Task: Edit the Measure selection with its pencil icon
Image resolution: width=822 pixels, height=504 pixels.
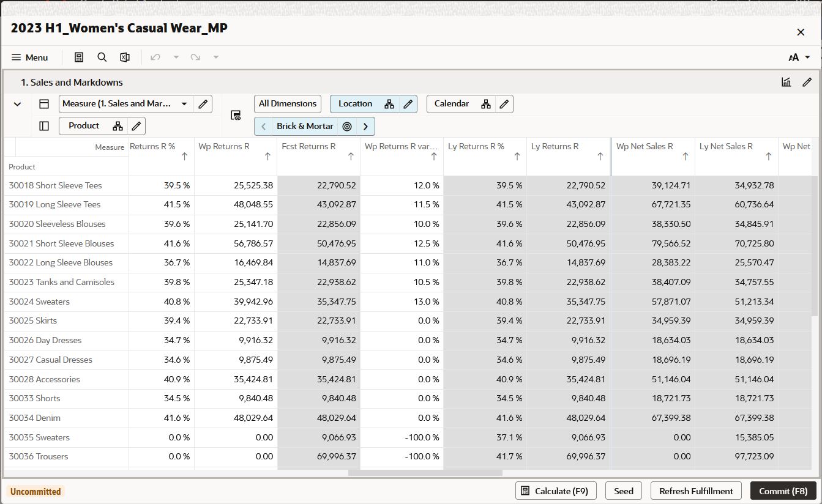Action: tap(203, 104)
